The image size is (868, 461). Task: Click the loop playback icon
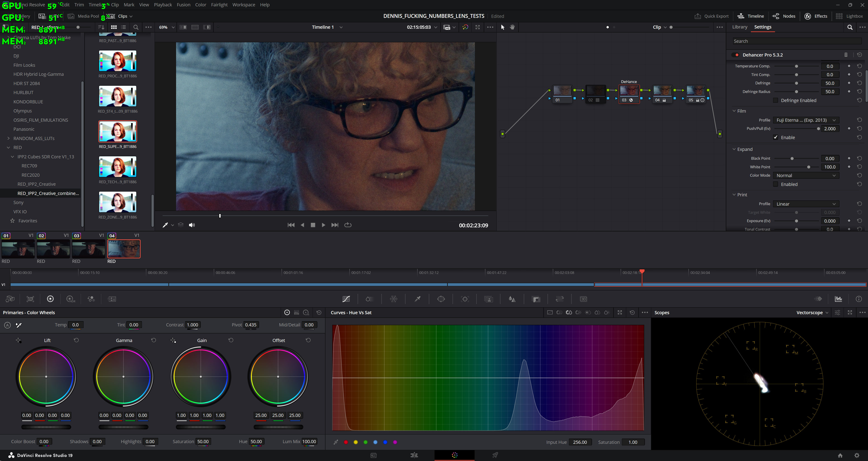click(x=348, y=225)
